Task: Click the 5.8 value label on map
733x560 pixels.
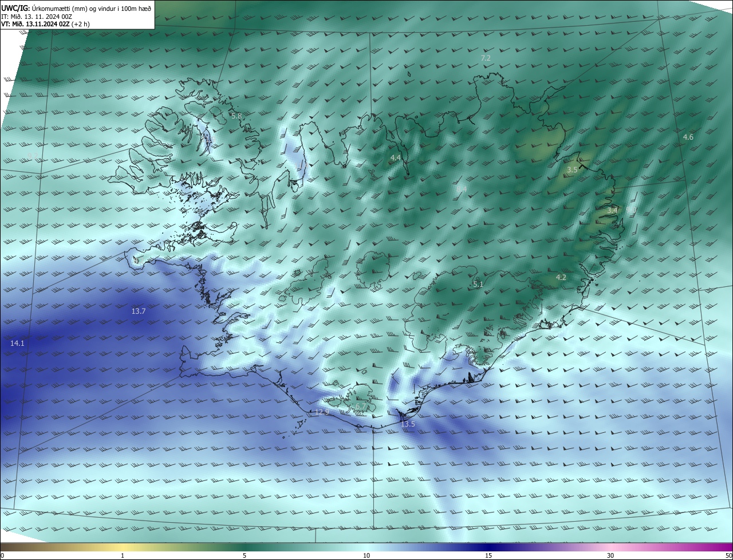Action: [237, 116]
